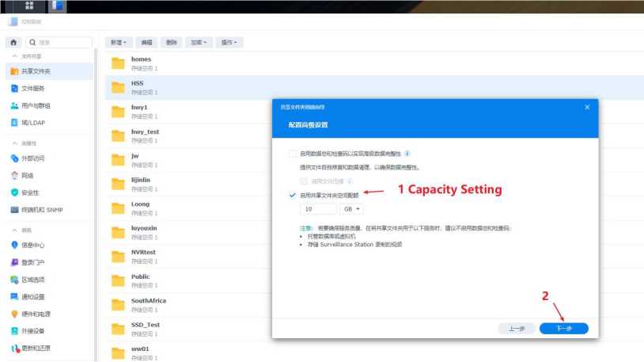Open the Synology main menu grid icon

[x=29, y=6]
